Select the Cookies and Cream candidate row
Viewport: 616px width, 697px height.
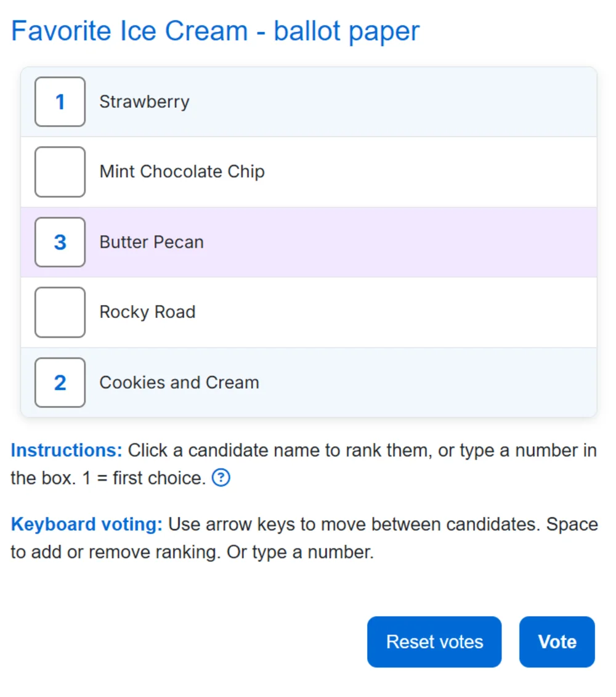click(179, 382)
